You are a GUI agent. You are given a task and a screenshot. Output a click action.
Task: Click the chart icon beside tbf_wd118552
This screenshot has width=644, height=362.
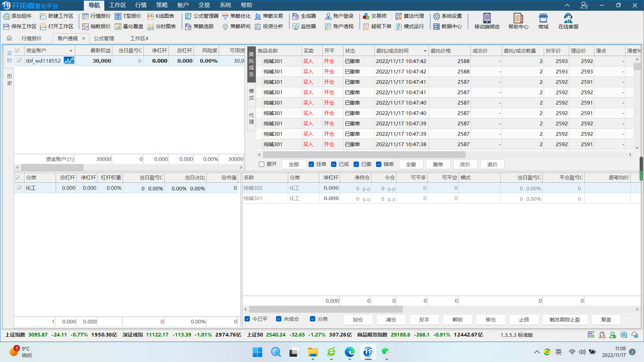[69, 61]
